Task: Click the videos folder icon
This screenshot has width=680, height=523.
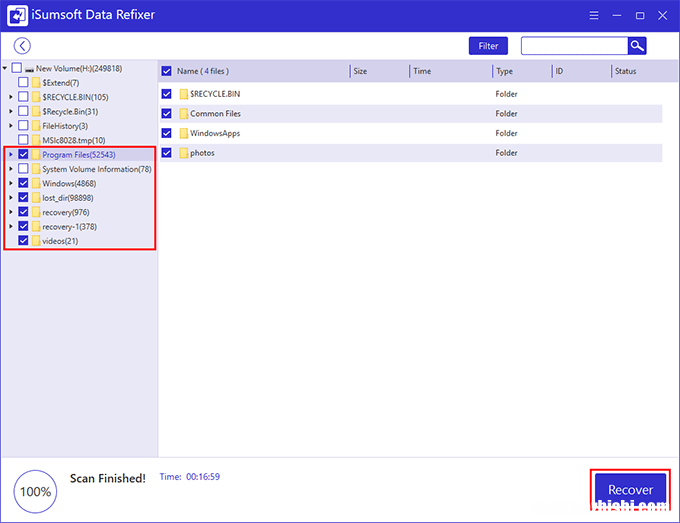Action: pos(36,241)
